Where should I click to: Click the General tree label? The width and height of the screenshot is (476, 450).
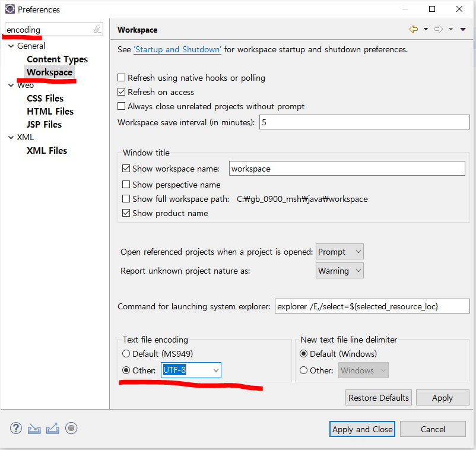pos(31,46)
